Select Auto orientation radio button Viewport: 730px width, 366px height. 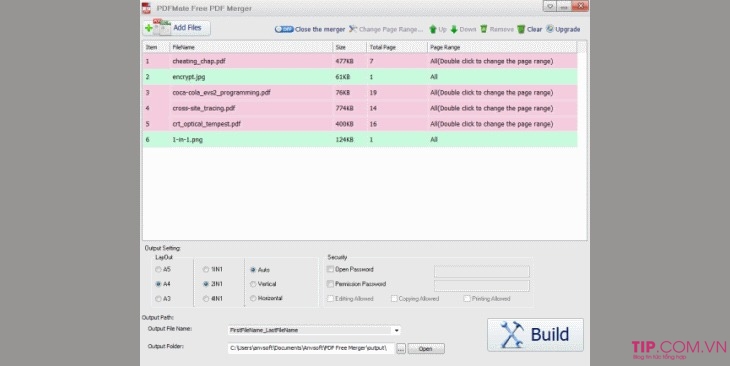pos(253,270)
